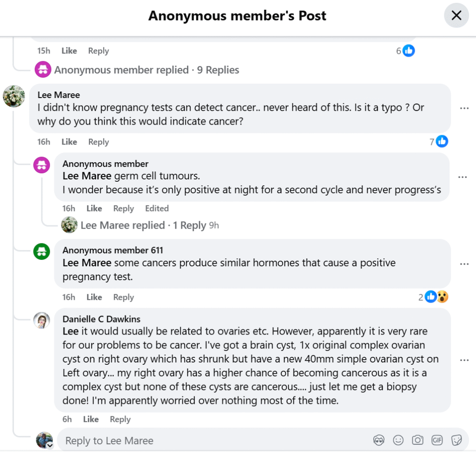Open the avatar sticker picker
The height and width of the screenshot is (454, 476).
379,440
